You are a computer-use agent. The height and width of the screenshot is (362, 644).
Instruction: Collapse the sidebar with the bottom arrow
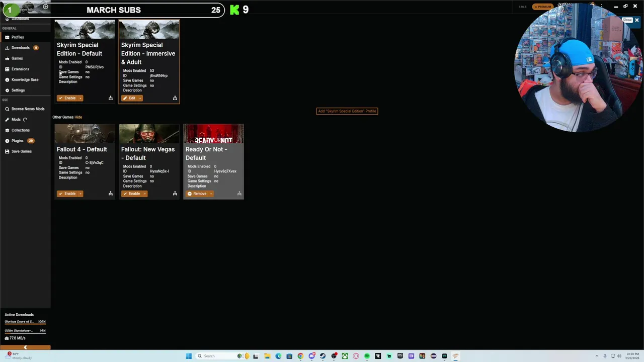(25, 347)
